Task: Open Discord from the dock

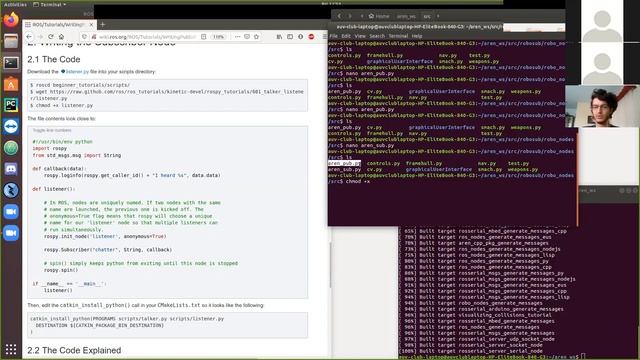Action: pyautogui.click(x=11, y=169)
